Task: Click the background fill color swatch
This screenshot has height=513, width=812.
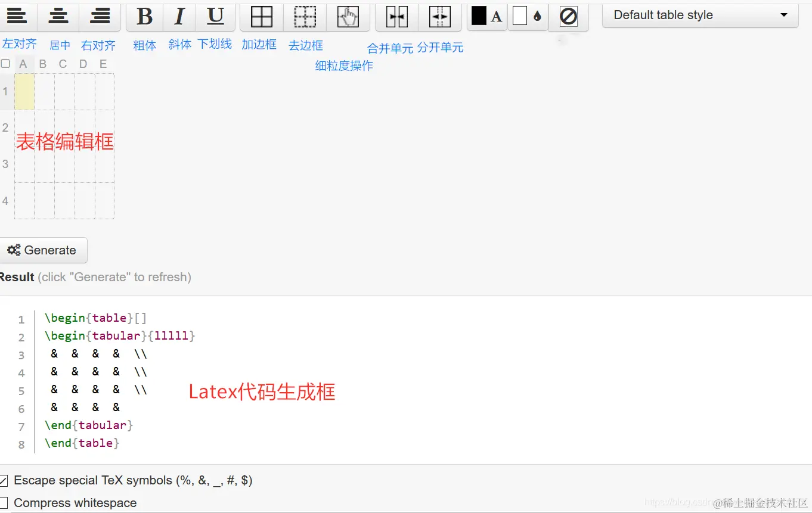Action: (528, 17)
